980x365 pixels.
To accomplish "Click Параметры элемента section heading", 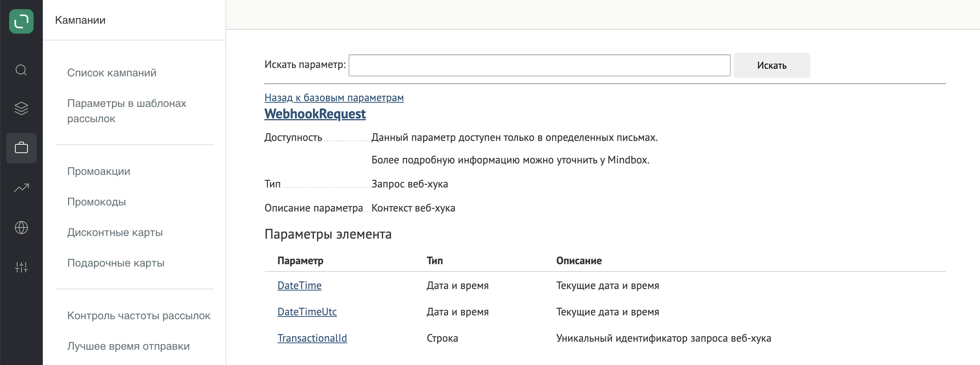I will (328, 234).
